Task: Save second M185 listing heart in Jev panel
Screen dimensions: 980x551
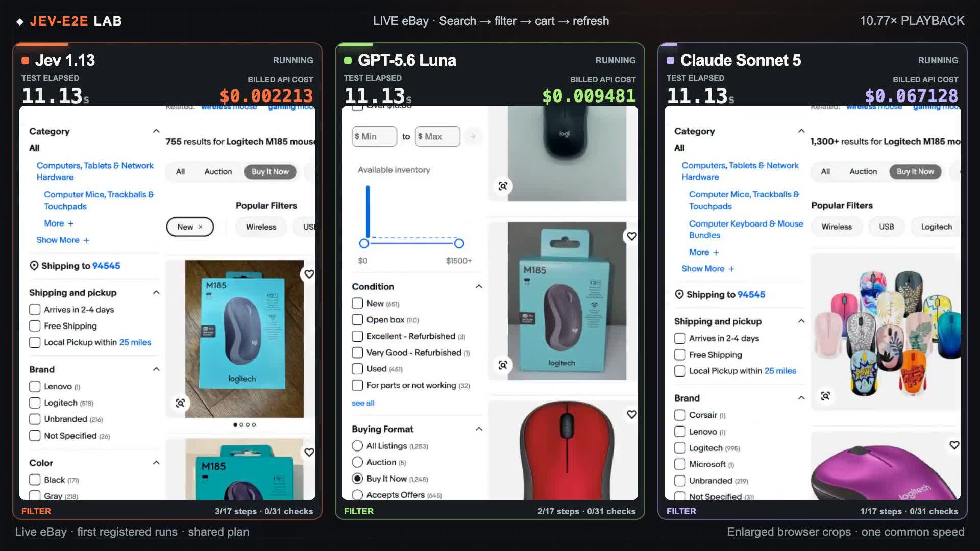Action: pos(309,452)
